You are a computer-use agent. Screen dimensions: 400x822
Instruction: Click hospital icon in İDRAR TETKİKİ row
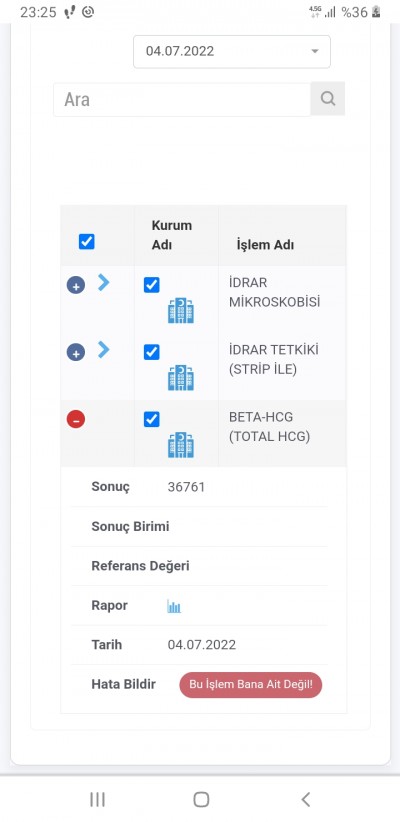[181, 377]
